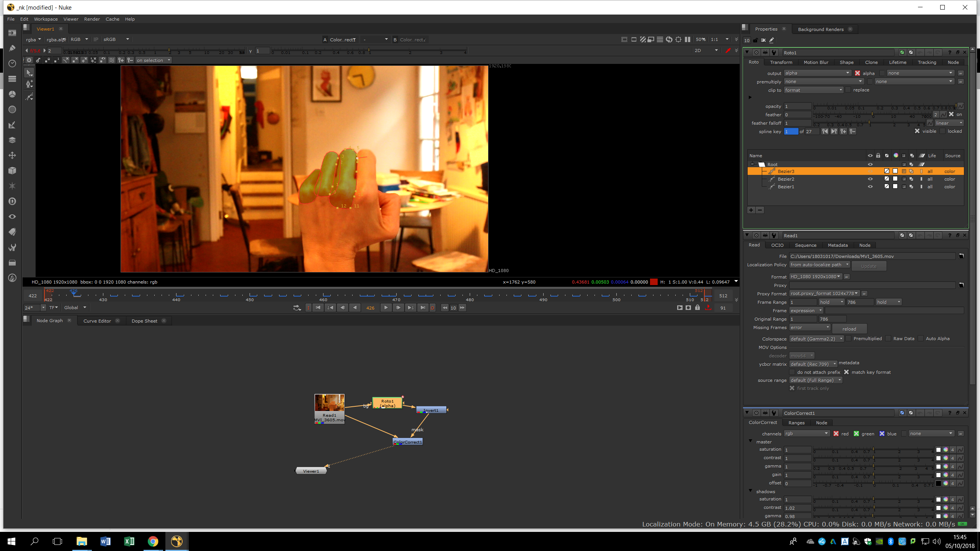Go to last frame button
Viewport: 980px width, 551px height.
pos(423,308)
